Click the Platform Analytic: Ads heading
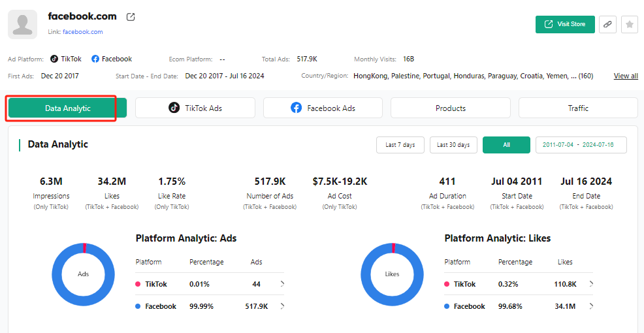The height and width of the screenshot is (333, 644). (186, 238)
